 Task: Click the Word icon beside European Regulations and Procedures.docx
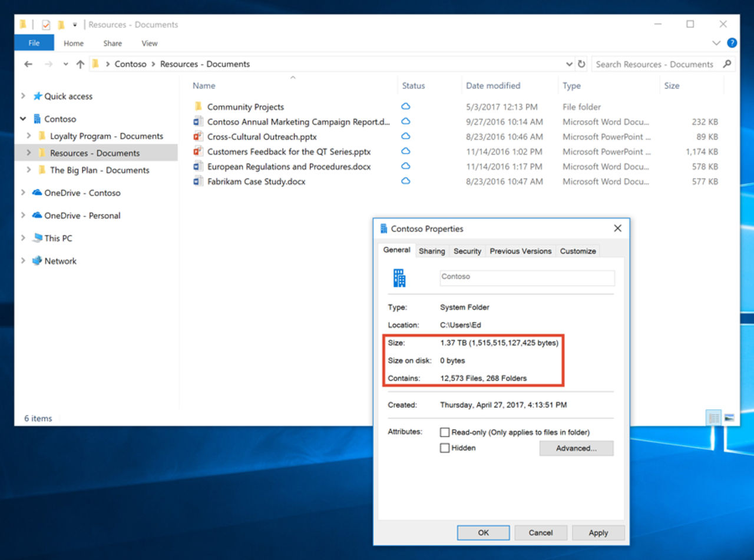[x=198, y=167]
